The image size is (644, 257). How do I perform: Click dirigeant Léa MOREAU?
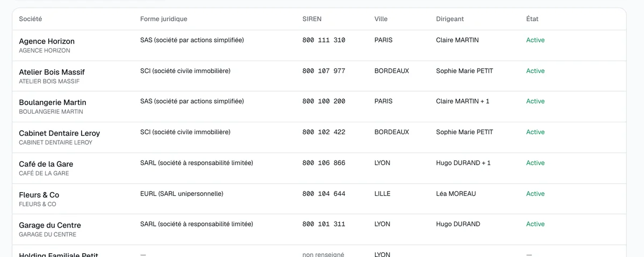tap(456, 193)
